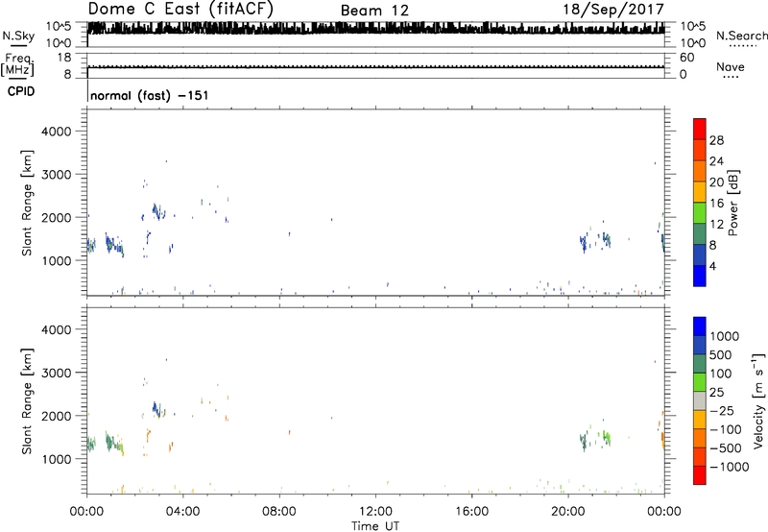This screenshot has height=532, width=768.
Task: Click the '-1000' Velocity colorbar tick value
Action: coord(730,467)
